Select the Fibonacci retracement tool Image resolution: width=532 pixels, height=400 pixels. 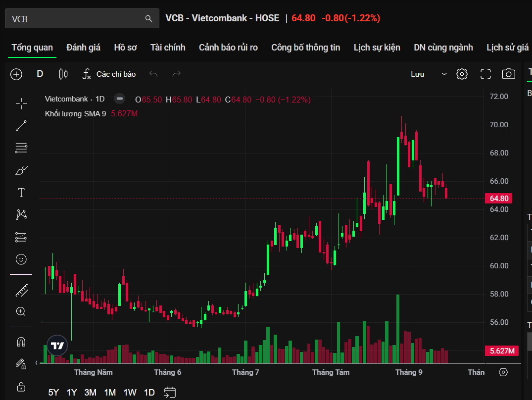(21, 148)
